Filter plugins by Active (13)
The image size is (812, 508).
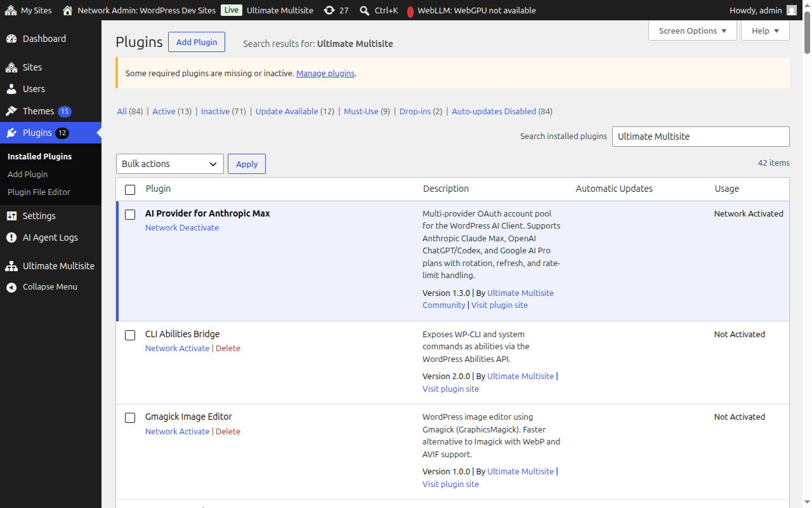tap(172, 111)
